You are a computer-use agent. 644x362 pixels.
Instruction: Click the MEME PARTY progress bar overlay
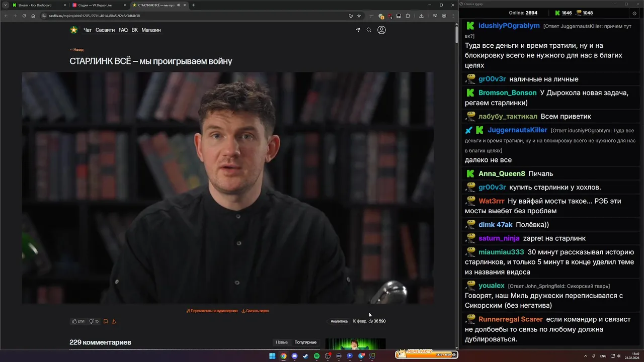pos(427,354)
